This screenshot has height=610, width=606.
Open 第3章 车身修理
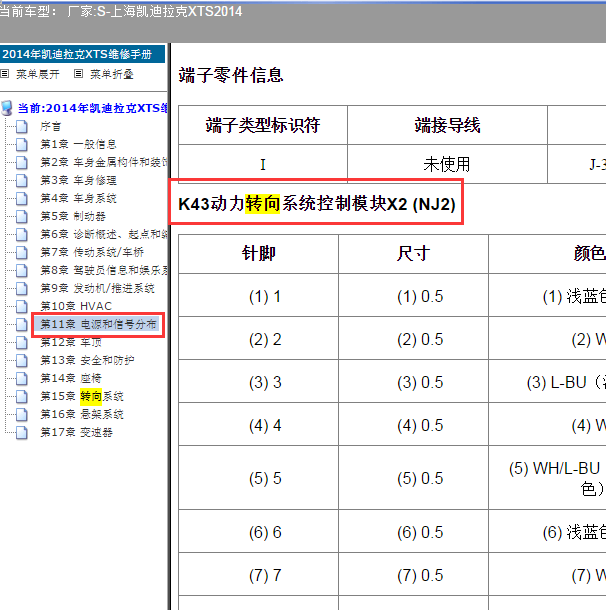(x=78, y=180)
